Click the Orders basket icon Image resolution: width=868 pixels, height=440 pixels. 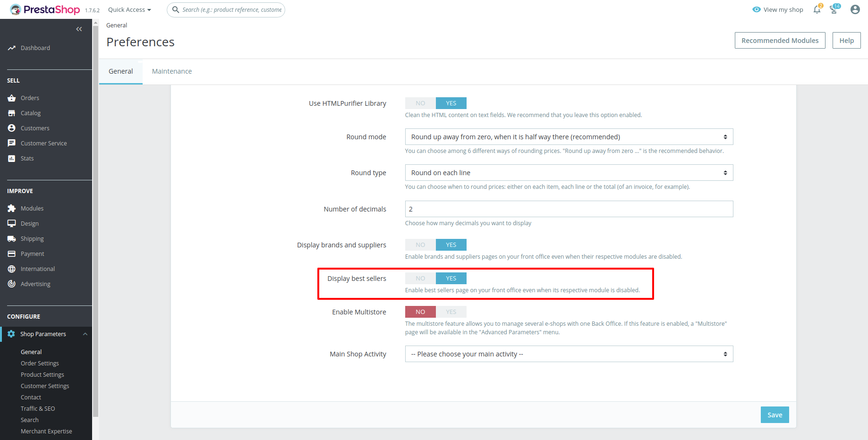(x=12, y=98)
